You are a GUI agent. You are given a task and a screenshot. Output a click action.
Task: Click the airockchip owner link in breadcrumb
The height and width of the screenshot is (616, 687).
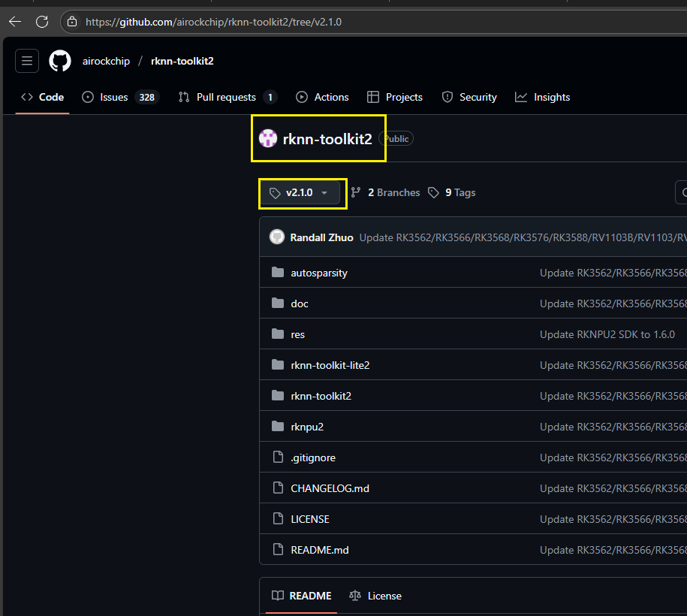click(106, 61)
